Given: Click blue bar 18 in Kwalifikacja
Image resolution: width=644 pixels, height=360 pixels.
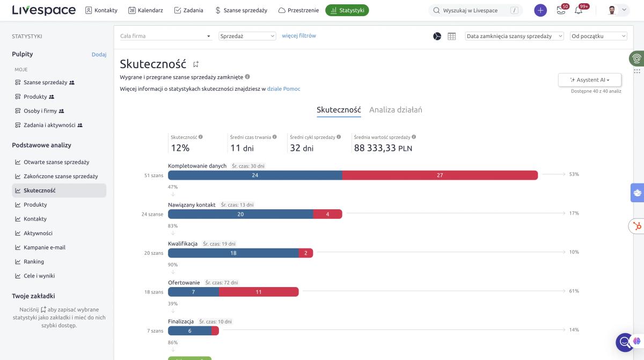Looking at the screenshot, I should (233, 253).
